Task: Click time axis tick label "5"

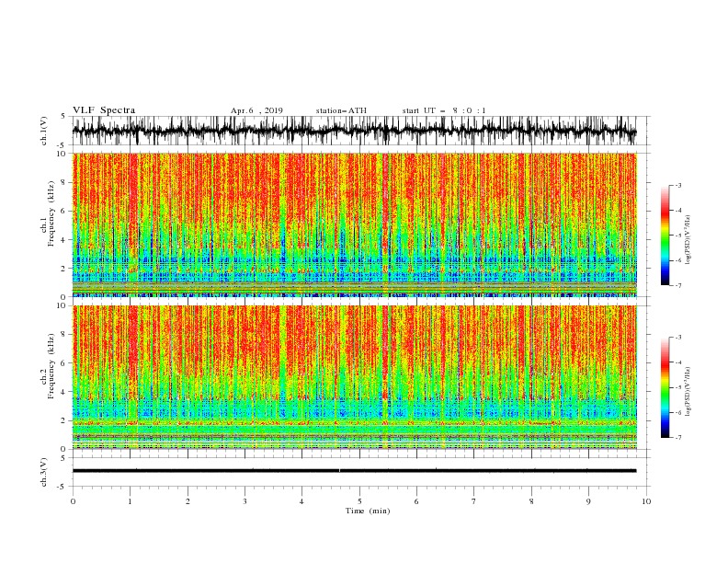Action: tap(359, 501)
